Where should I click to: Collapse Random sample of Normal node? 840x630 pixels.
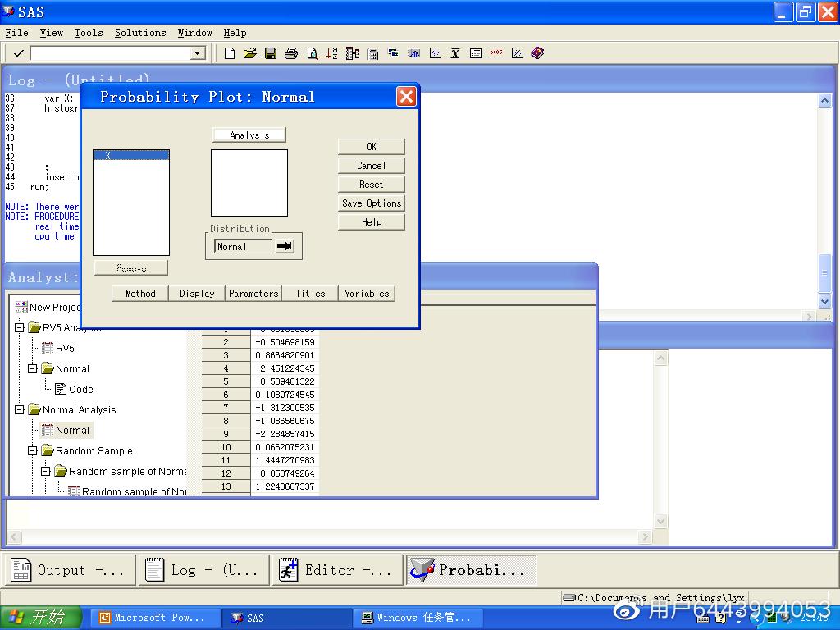(46, 472)
